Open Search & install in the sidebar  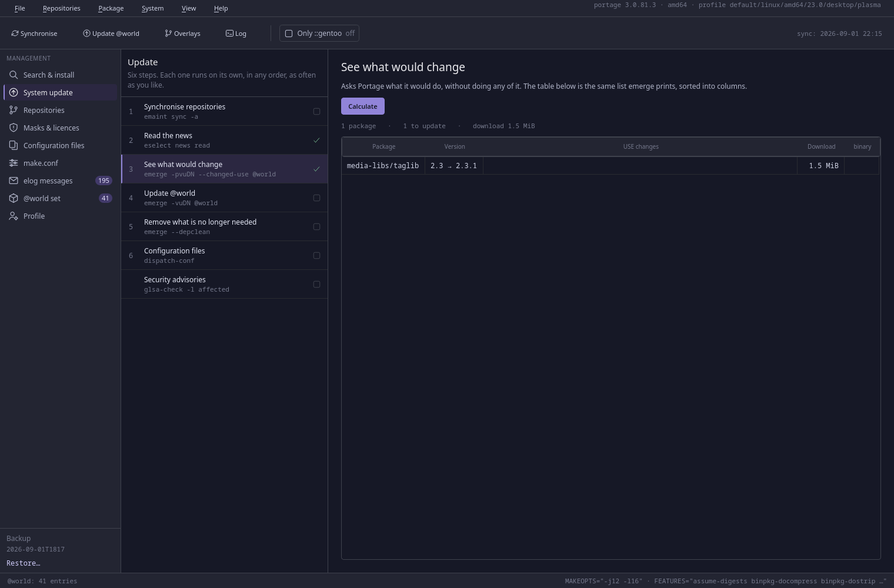(x=60, y=75)
